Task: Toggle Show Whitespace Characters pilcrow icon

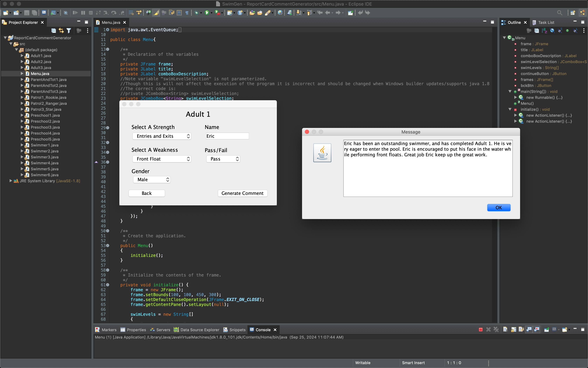Action: click(x=187, y=13)
